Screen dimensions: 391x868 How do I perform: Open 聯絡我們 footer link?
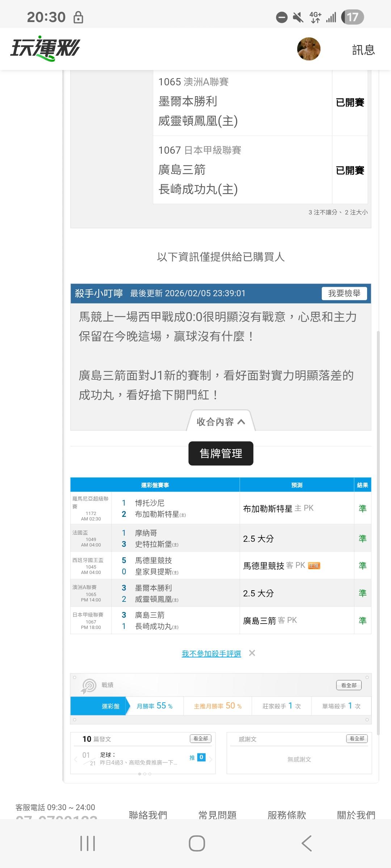coord(148,815)
